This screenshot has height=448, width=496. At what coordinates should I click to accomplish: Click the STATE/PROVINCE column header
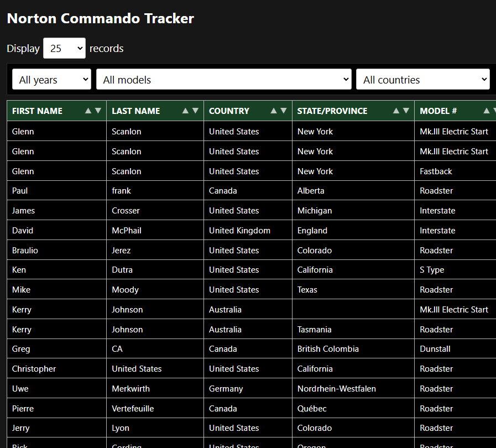353,111
